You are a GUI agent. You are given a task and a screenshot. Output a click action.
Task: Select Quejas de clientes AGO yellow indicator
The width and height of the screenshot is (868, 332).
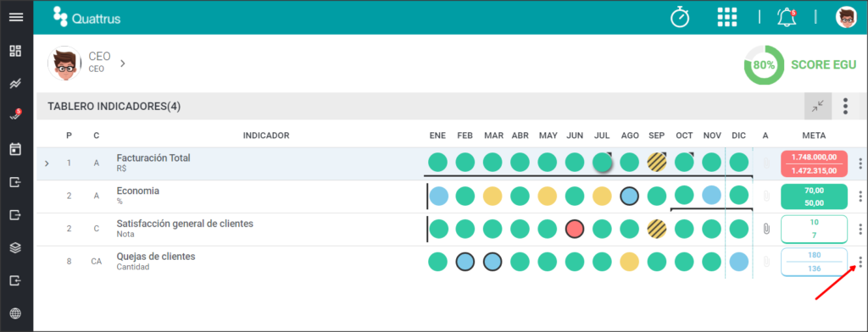click(630, 262)
